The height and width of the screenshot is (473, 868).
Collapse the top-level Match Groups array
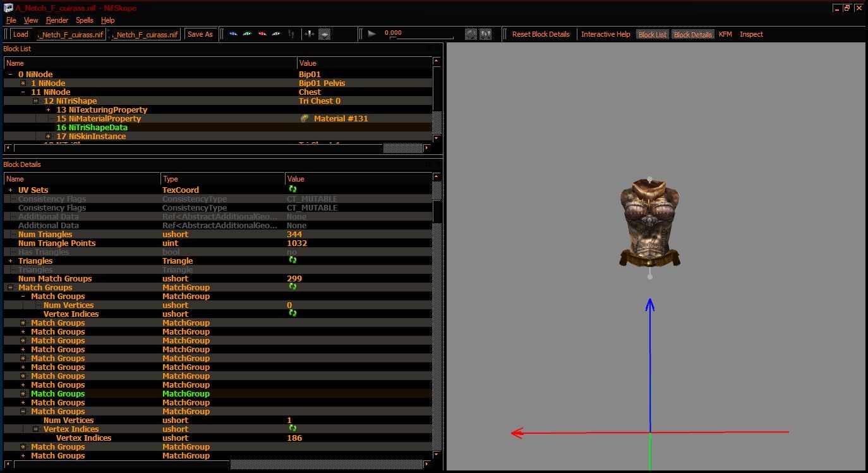click(x=11, y=288)
